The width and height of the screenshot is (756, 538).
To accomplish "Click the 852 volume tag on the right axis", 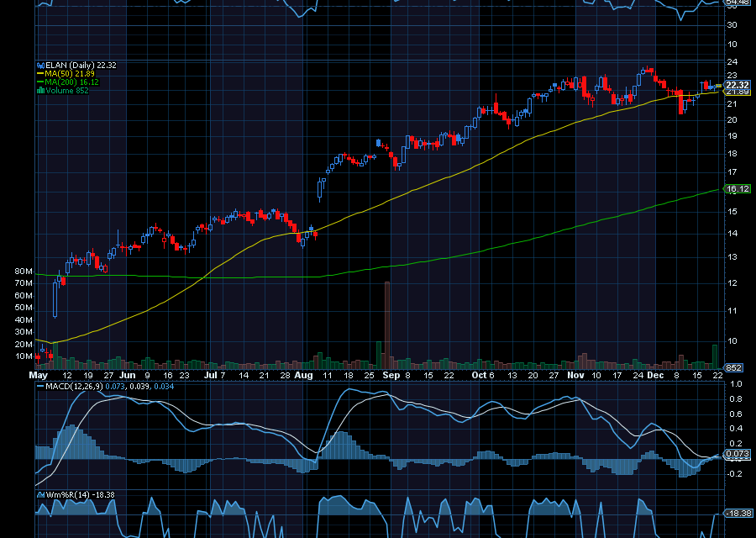I will (x=732, y=367).
